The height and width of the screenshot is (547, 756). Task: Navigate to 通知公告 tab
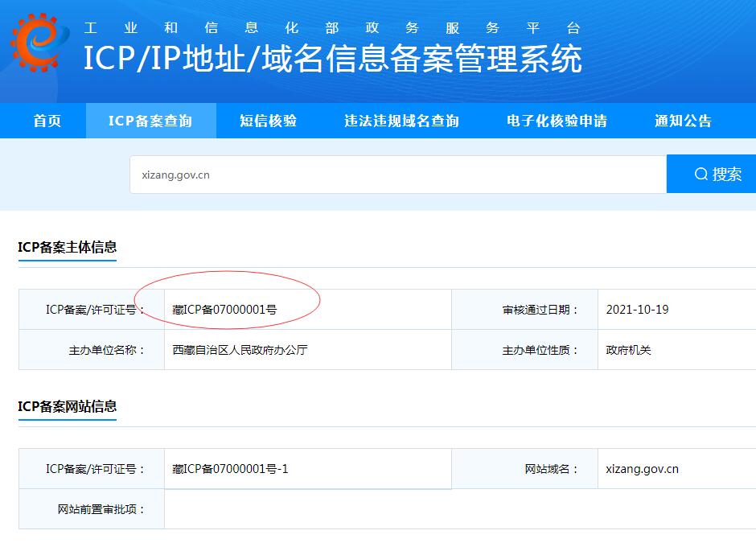tap(683, 121)
